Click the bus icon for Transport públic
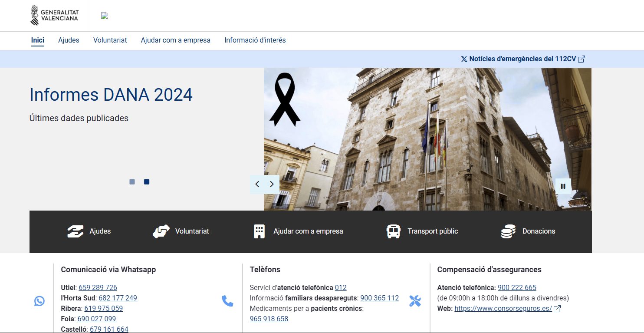 [x=393, y=231]
